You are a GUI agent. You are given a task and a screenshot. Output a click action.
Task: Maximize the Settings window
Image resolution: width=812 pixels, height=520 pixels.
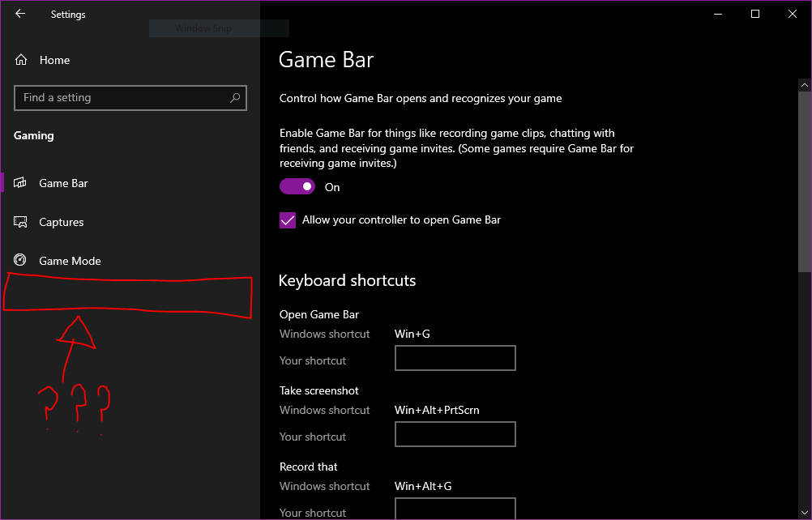pos(755,14)
